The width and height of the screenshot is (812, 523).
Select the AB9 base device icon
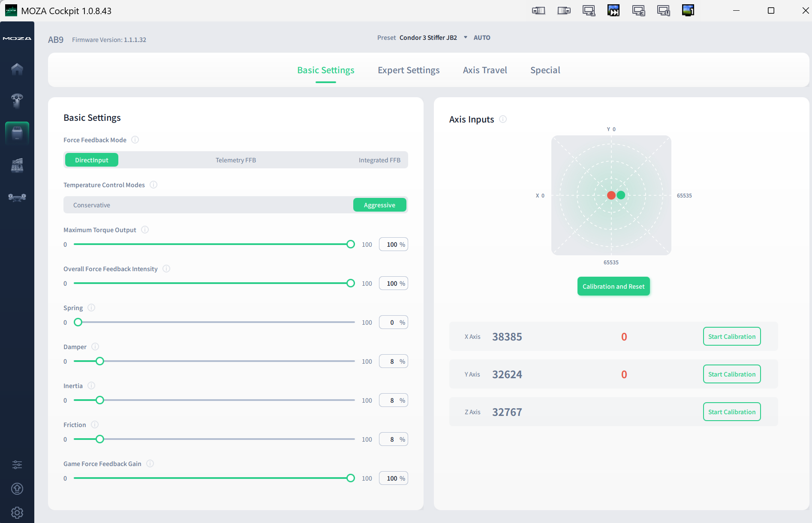pyautogui.click(x=17, y=133)
